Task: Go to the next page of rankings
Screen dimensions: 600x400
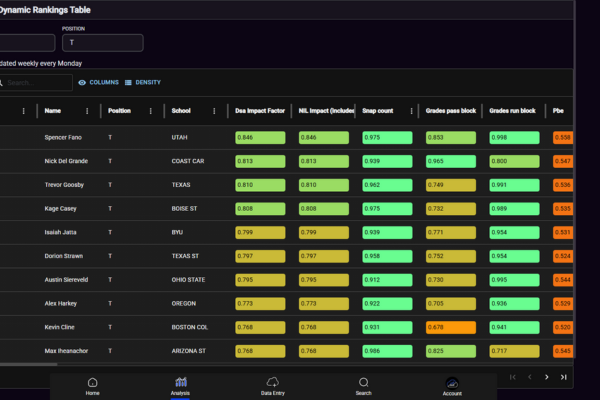Action: tap(546, 377)
